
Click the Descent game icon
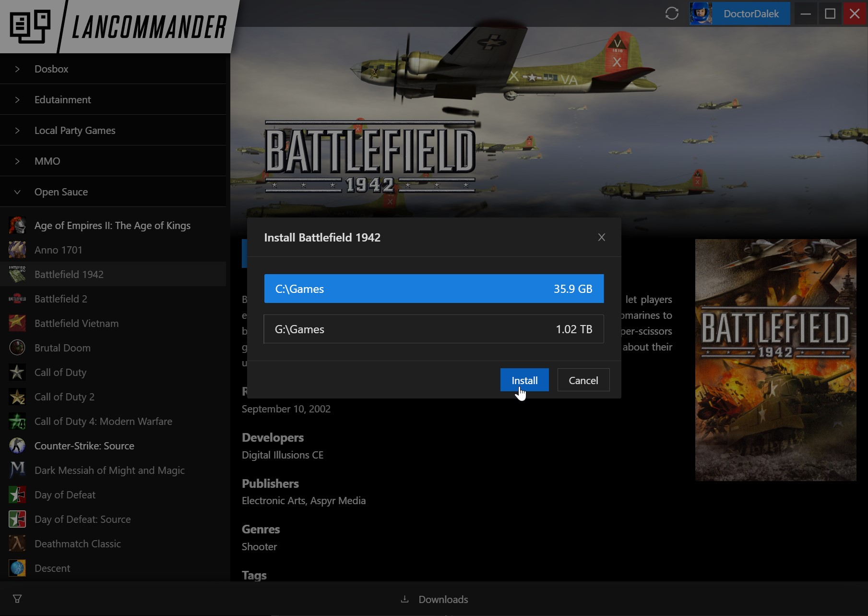coord(17,568)
